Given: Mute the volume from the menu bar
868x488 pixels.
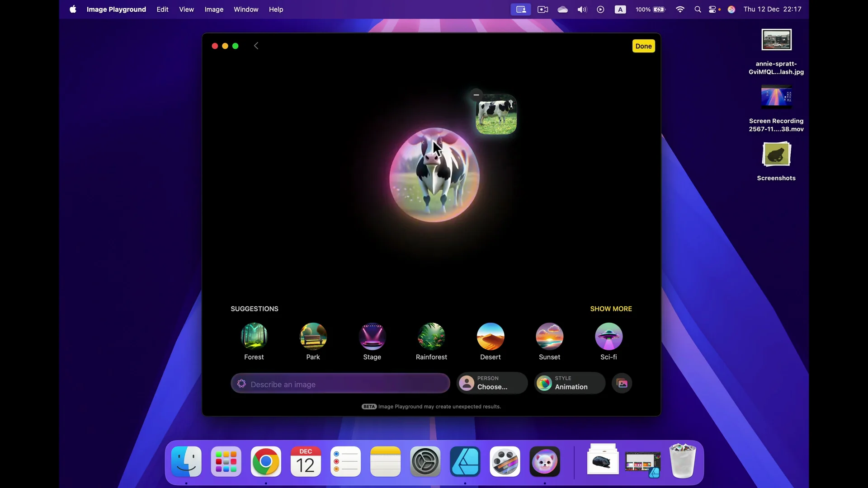Looking at the screenshot, I should (x=582, y=9).
